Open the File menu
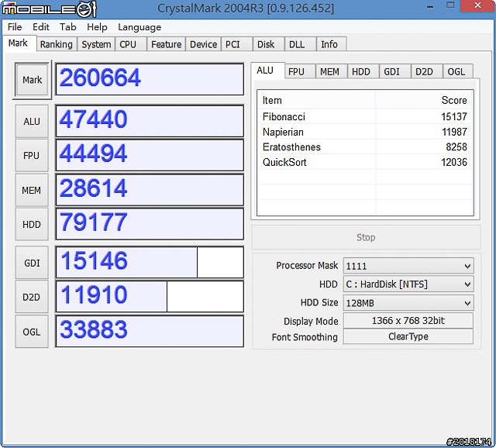This screenshot has height=448, width=496. (x=15, y=27)
